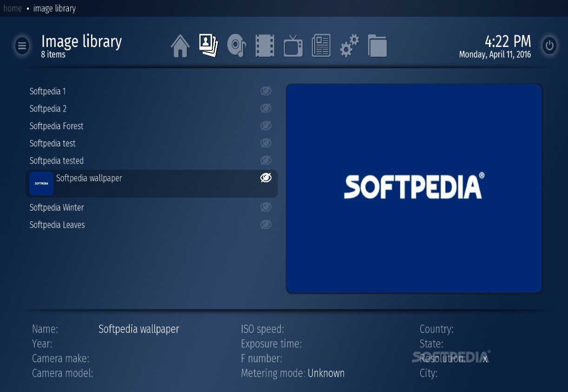
Task: Toggle the eye icon for Softpedia 1
Action: (x=266, y=91)
